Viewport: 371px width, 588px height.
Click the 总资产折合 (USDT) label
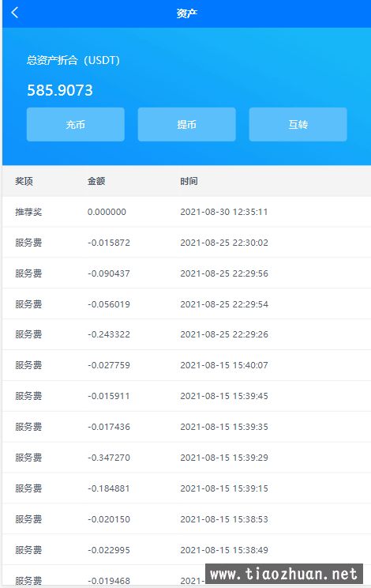pyautogui.click(x=73, y=60)
